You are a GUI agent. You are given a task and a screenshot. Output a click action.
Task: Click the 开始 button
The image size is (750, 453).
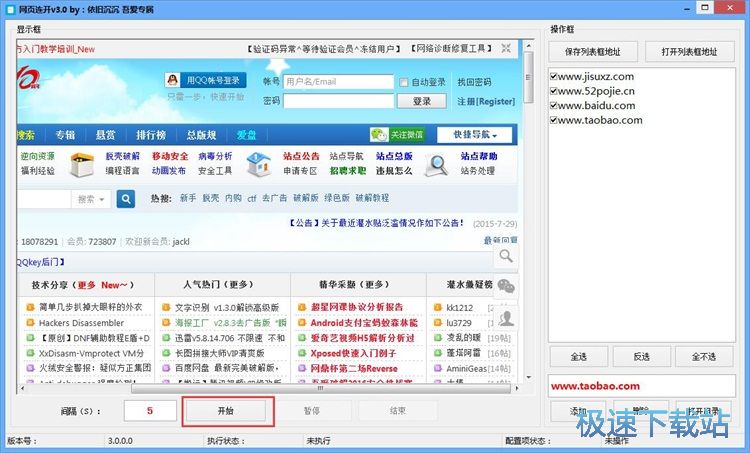click(x=226, y=411)
